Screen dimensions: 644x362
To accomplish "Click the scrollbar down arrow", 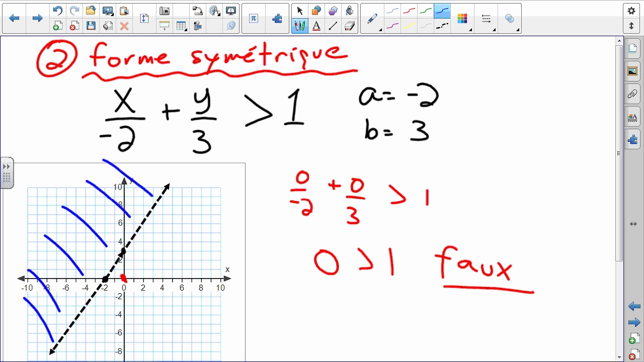I will (619, 357).
